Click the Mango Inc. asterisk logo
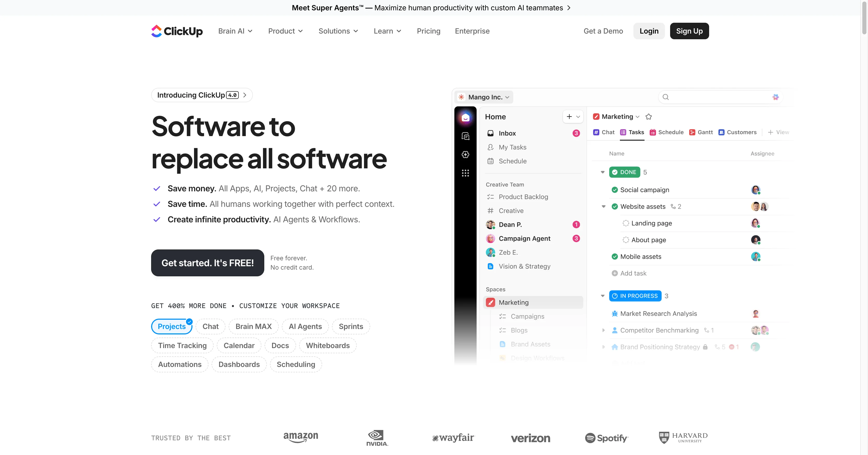 pos(461,97)
